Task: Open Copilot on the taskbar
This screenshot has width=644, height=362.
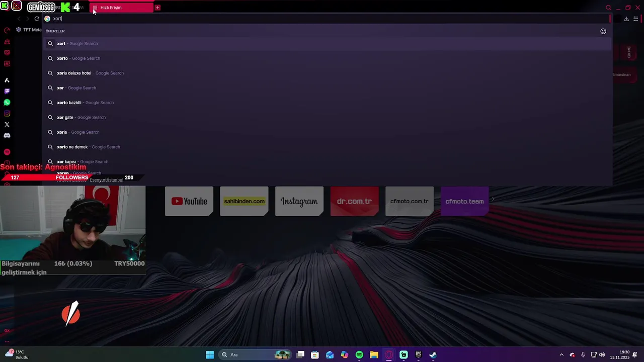Action: click(x=344, y=355)
